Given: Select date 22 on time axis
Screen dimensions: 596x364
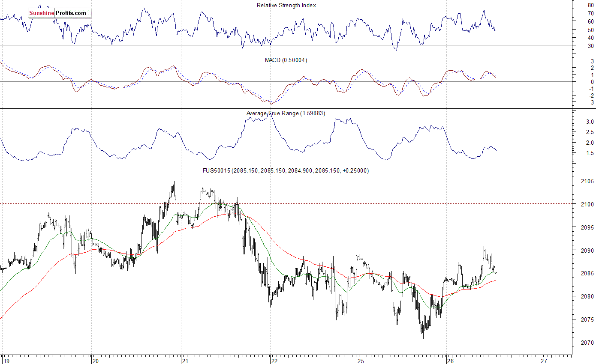Looking at the screenshot, I should (274, 361).
